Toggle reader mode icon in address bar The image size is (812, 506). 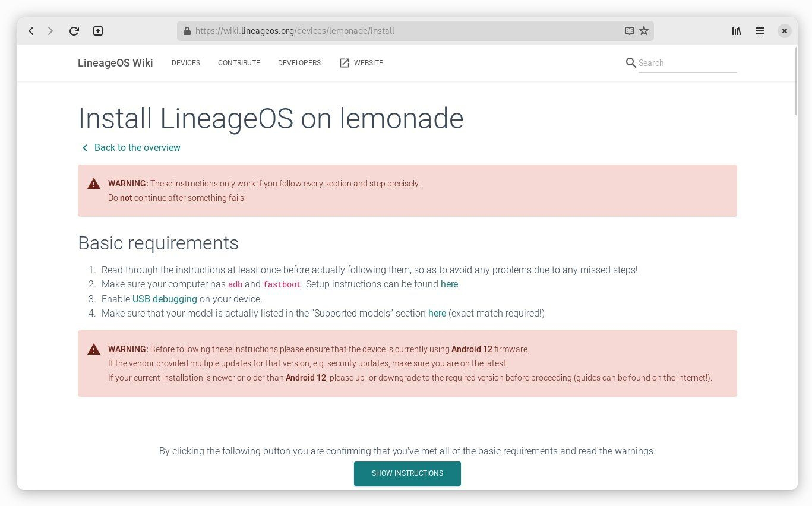630,31
